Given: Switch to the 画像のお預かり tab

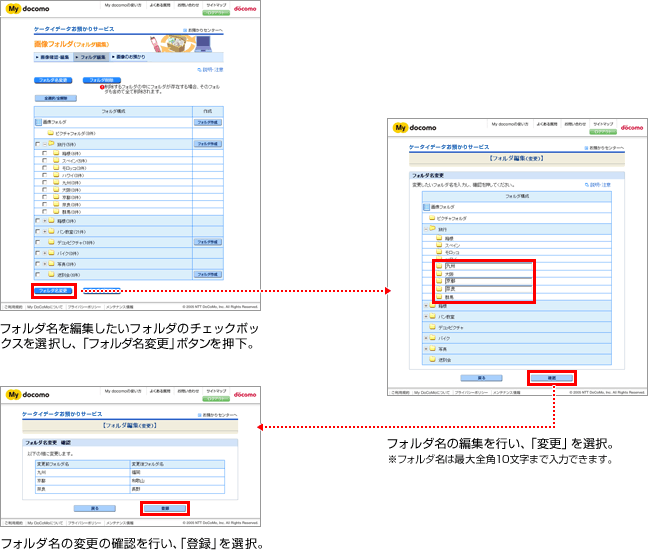Looking at the screenshot, I should (131, 57).
